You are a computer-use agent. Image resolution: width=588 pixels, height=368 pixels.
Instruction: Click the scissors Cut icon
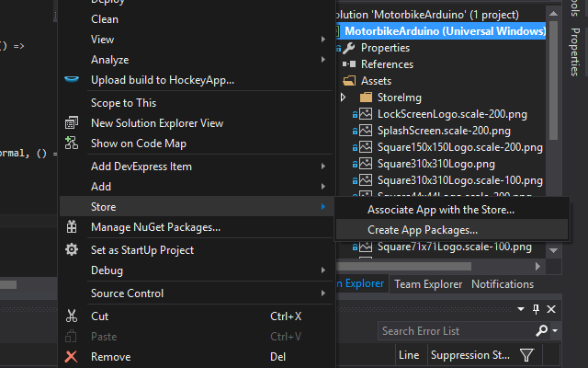pos(72,316)
